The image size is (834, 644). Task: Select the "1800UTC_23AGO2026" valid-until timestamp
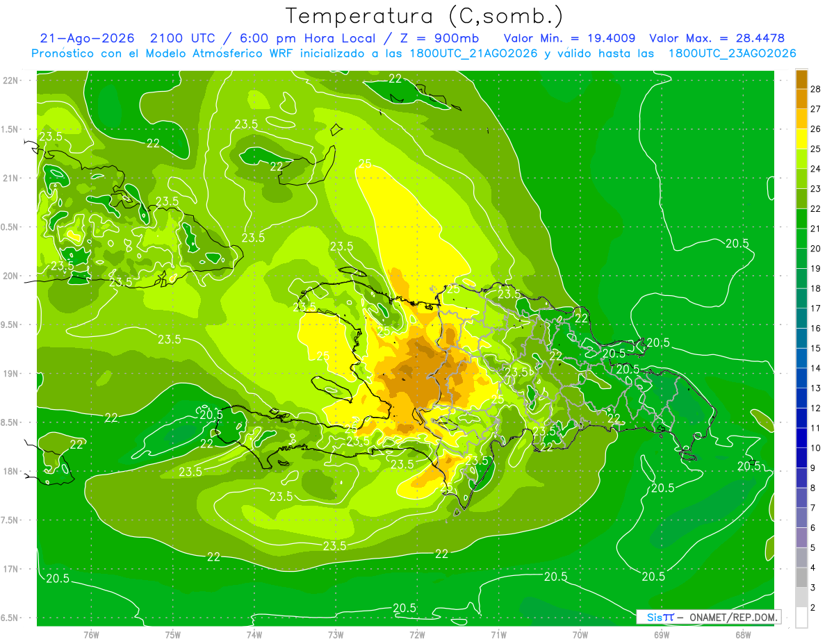[x=732, y=53]
